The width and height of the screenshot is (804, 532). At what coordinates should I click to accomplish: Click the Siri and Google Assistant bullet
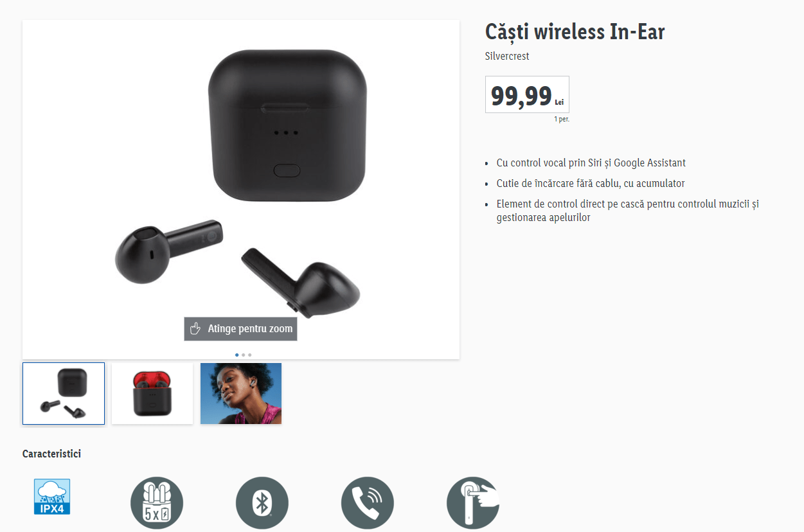(591, 163)
